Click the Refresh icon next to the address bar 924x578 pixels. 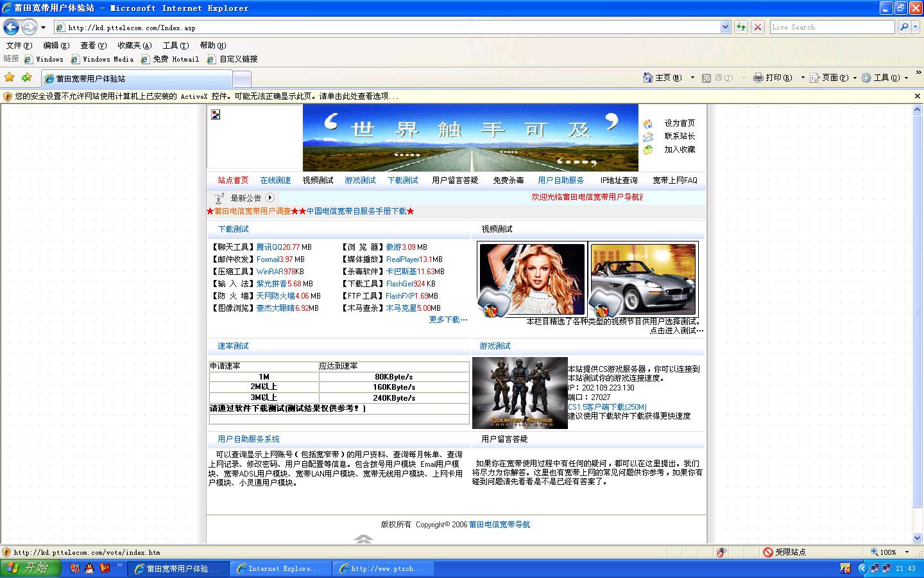click(x=741, y=27)
